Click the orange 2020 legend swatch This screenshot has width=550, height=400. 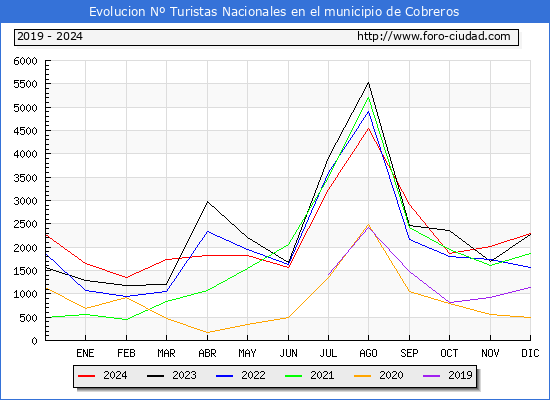click(x=363, y=376)
